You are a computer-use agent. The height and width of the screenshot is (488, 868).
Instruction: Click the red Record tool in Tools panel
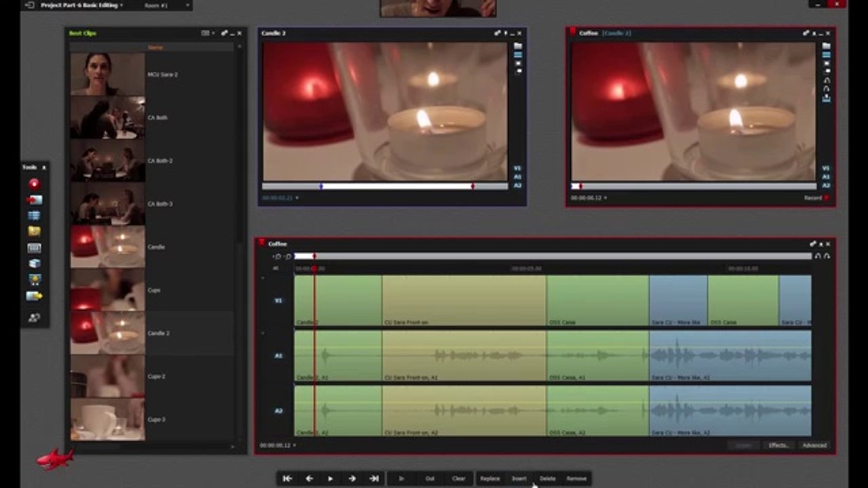(x=34, y=184)
